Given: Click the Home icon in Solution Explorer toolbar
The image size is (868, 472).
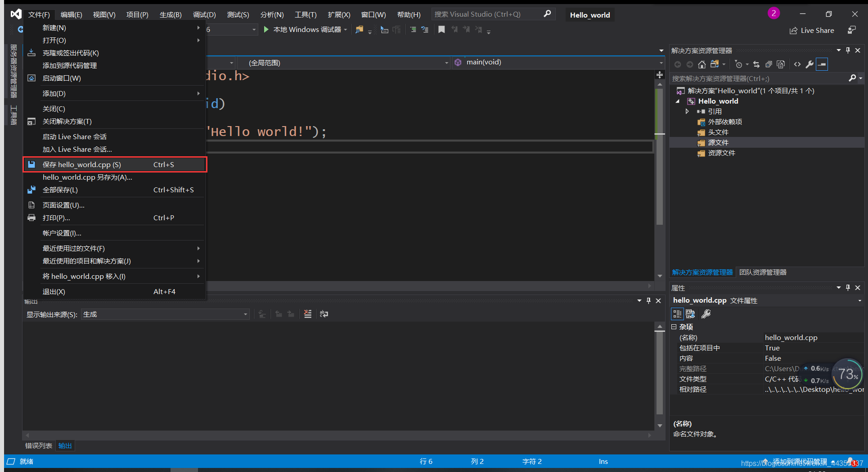Looking at the screenshot, I should (702, 64).
